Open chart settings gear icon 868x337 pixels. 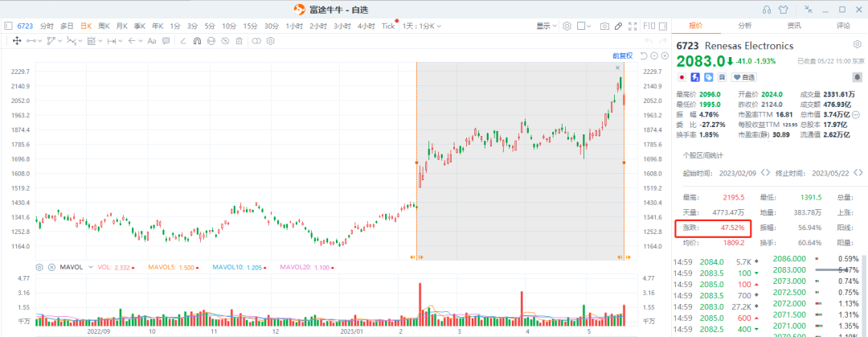pyautogui.click(x=567, y=26)
